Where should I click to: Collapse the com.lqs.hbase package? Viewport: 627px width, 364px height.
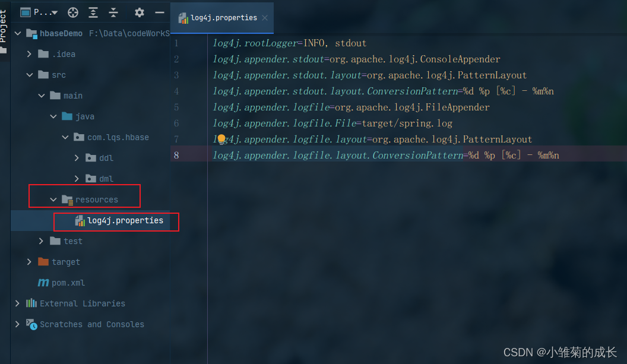[65, 137]
